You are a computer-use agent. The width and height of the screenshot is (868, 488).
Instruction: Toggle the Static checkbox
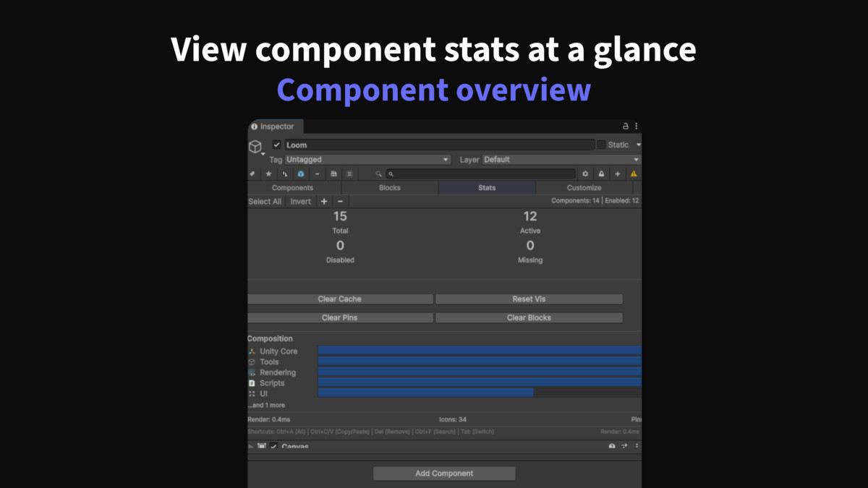[602, 145]
